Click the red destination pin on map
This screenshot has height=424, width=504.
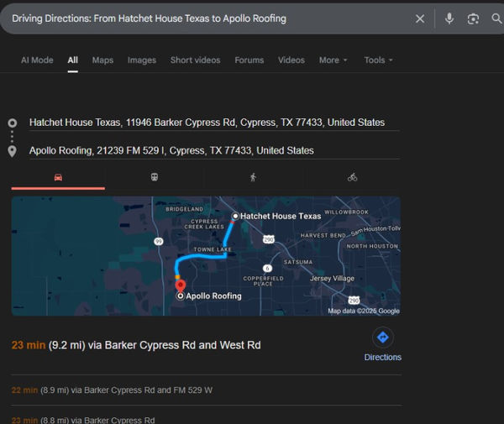pos(181,285)
